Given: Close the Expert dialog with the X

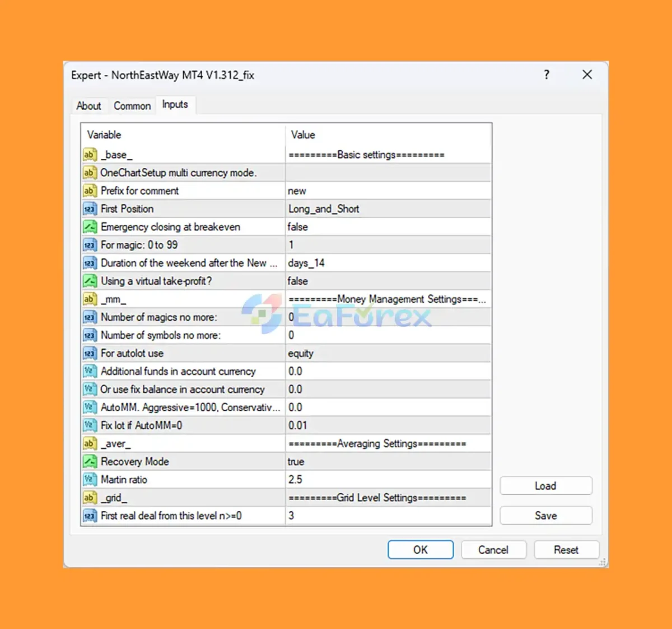Looking at the screenshot, I should [x=587, y=74].
